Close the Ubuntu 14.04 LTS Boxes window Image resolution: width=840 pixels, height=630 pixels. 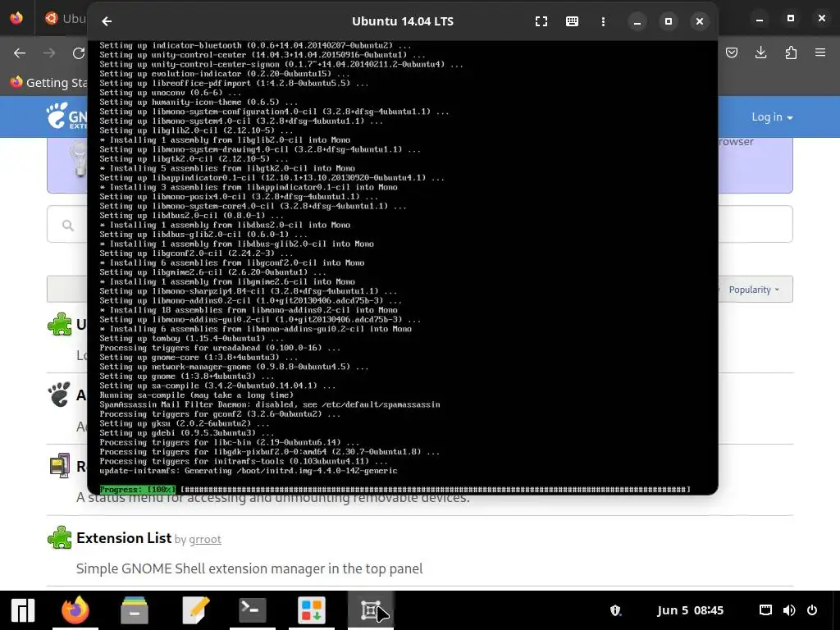point(700,21)
